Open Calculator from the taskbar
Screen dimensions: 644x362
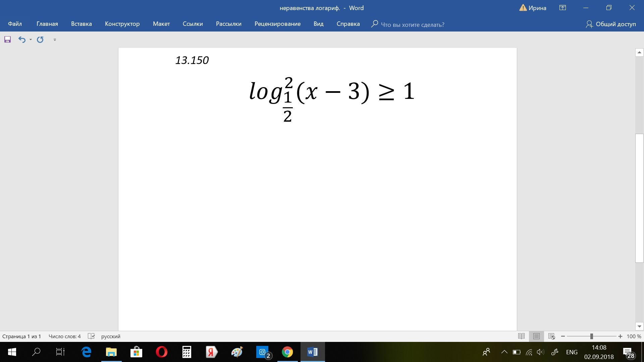186,352
